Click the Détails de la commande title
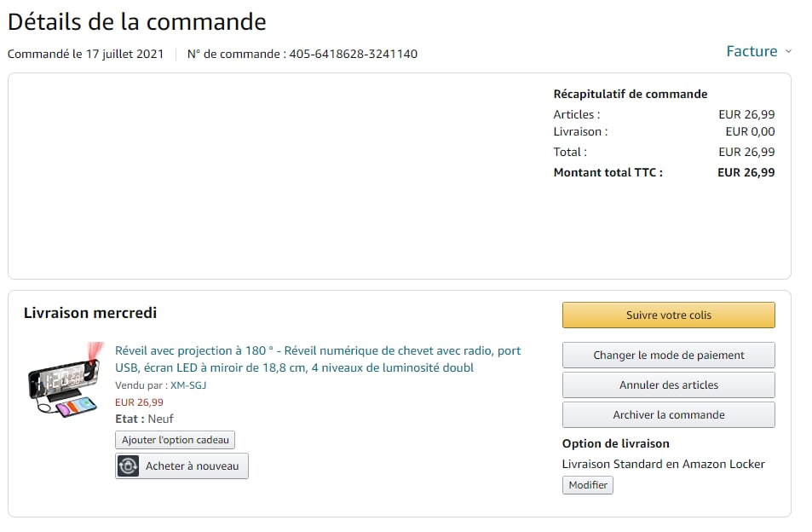812x532 pixels. 137,21
